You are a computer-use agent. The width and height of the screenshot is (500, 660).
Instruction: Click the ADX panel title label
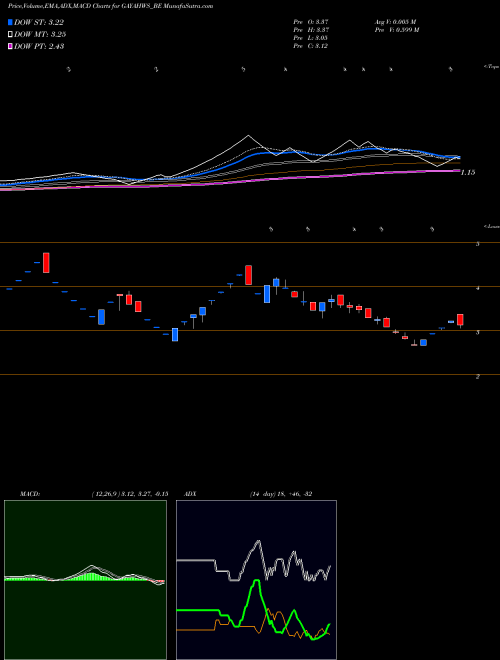[x=190, y=494]
